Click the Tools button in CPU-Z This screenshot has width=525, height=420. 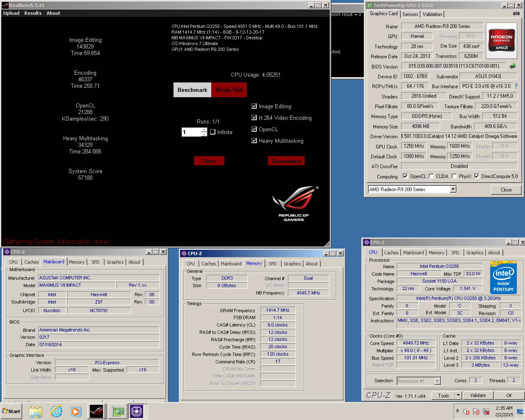pos(443,395)
